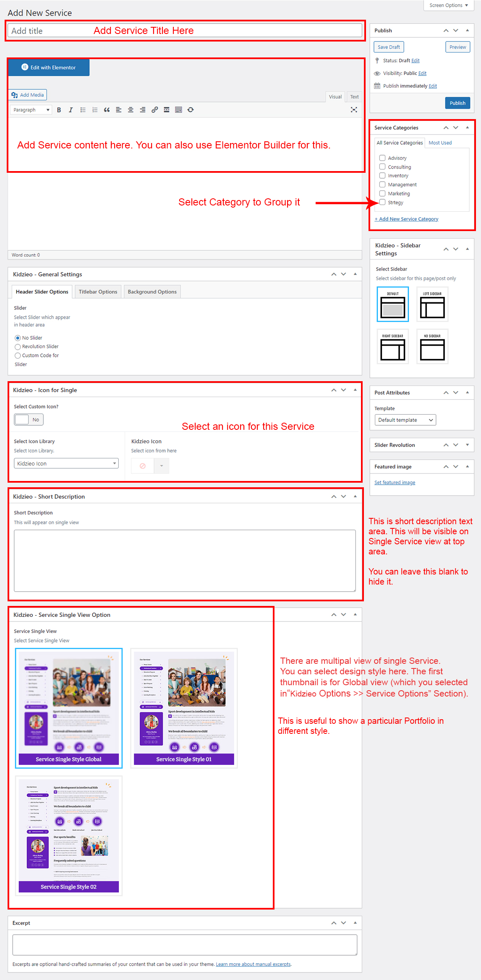Viewport: 481px width, 980px height.
Task: Choose the No Sidebar layout icon
Action: [432, 347]
